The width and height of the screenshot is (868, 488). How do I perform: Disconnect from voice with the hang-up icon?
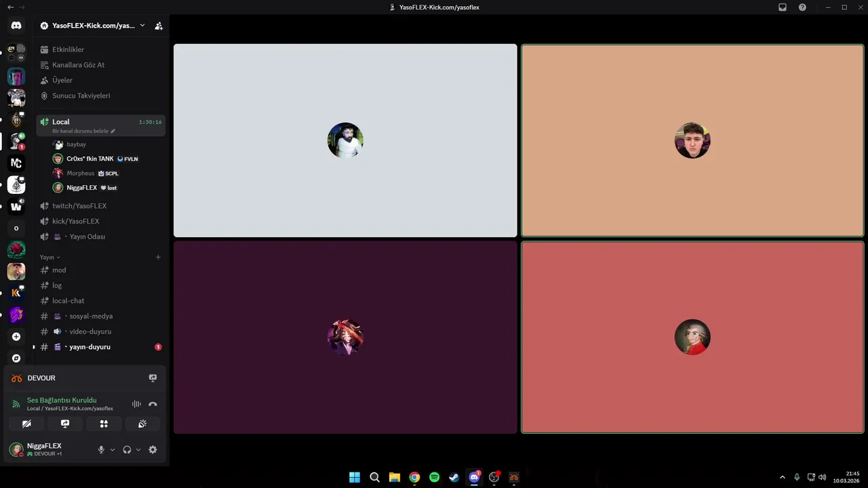point(153,404)
